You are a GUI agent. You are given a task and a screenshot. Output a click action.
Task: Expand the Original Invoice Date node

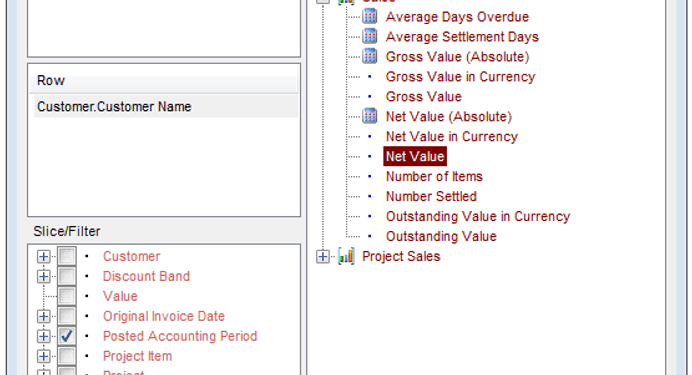[x=43, y=316]
